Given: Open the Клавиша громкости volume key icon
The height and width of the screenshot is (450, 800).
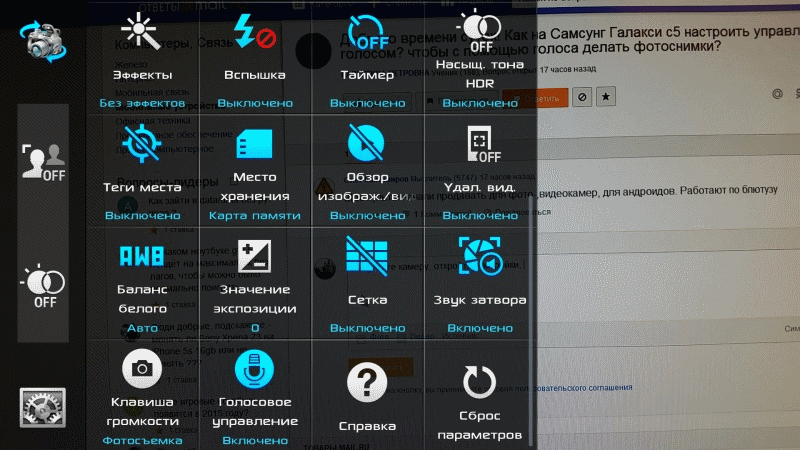Looking at the screenshot, I should coord(142,368).
